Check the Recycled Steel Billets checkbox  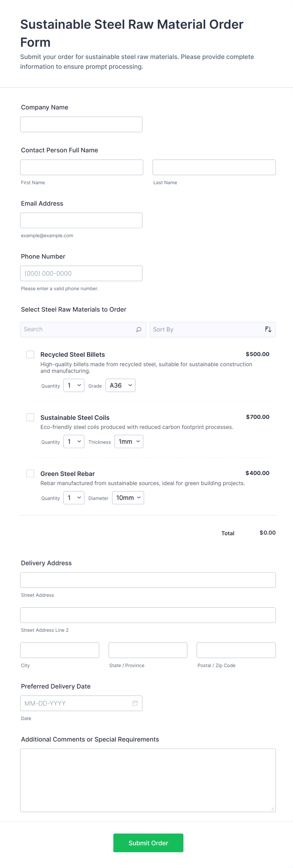pyautogui.click(x=30, y=355)
